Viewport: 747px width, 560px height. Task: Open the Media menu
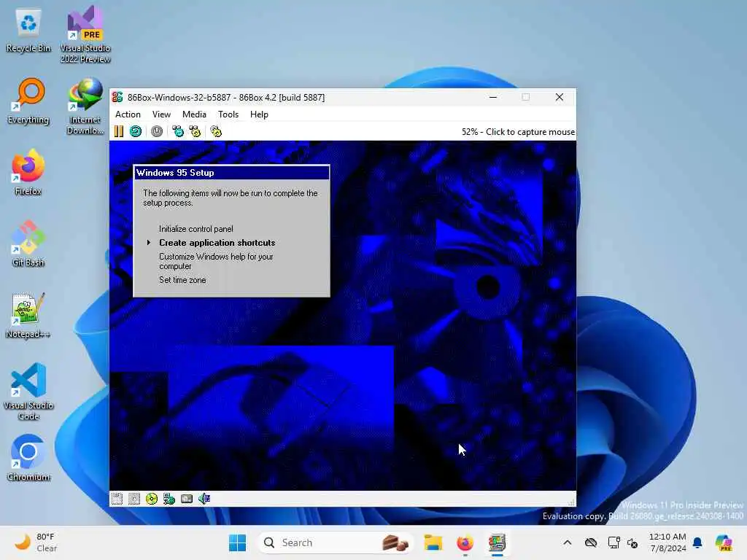(194, 114)
